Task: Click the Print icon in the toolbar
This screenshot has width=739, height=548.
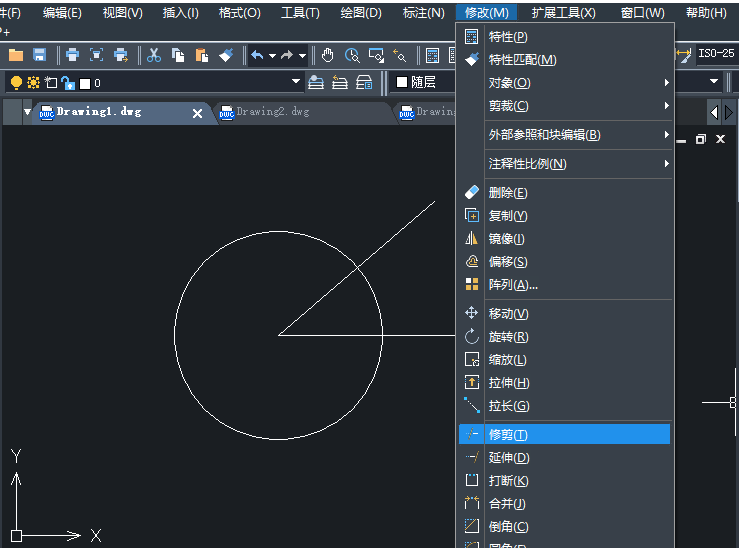Action: [73, 55]
